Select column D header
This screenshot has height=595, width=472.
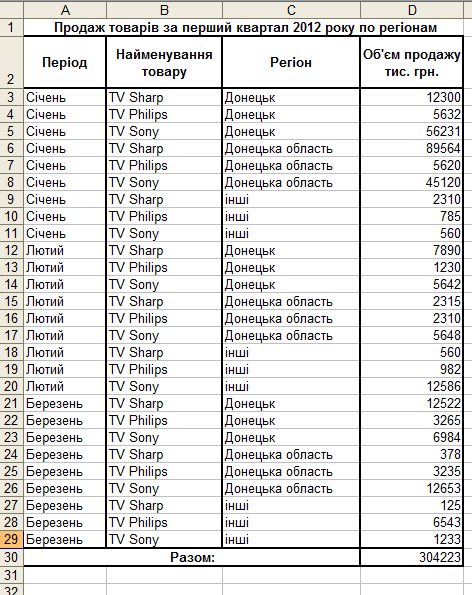tap(412, 10)
